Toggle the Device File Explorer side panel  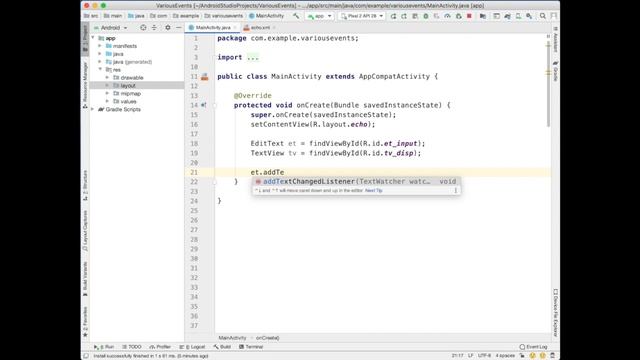[556, 313]
